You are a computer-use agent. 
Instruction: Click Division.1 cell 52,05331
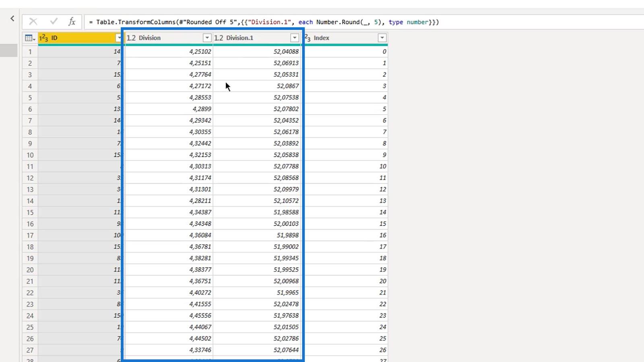click(257, 74)
